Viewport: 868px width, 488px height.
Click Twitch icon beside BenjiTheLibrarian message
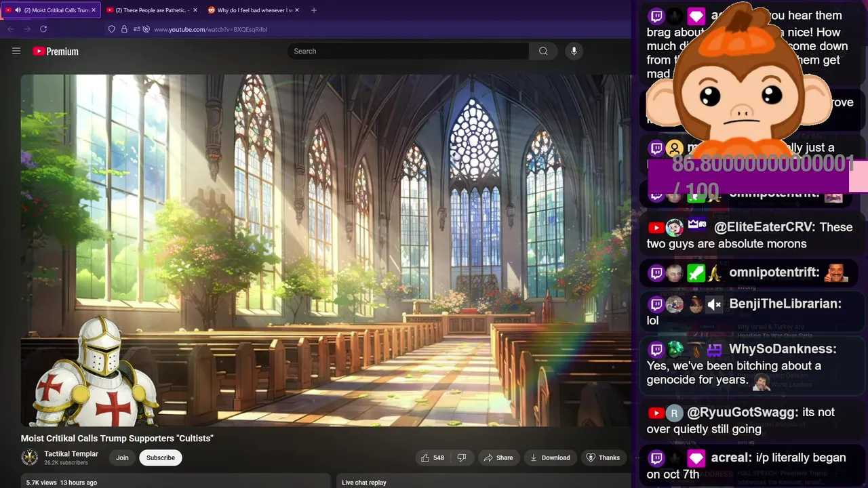click(656, 304)
